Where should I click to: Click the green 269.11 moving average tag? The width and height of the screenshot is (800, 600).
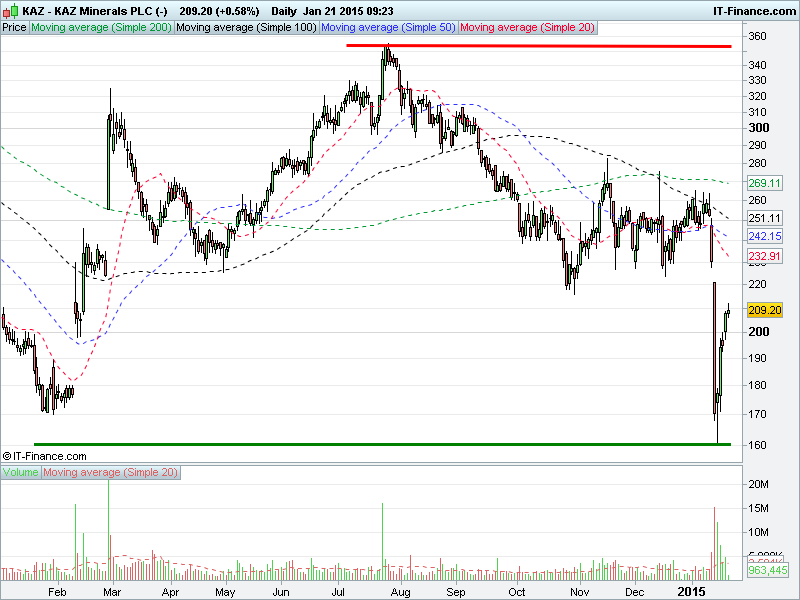[x=764, y=184]
